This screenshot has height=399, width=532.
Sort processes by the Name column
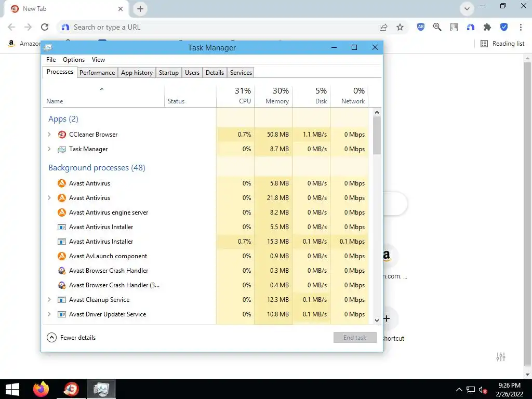[104, 96]
